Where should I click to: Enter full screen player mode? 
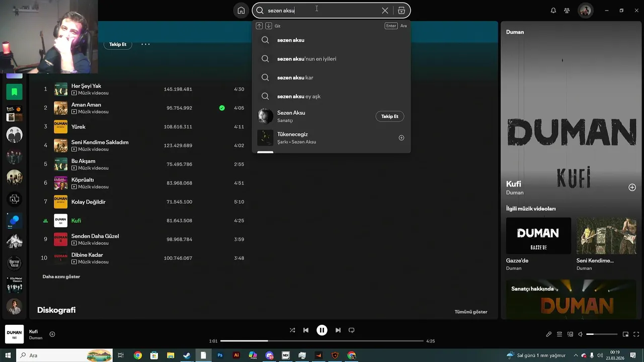coord(636,334)
